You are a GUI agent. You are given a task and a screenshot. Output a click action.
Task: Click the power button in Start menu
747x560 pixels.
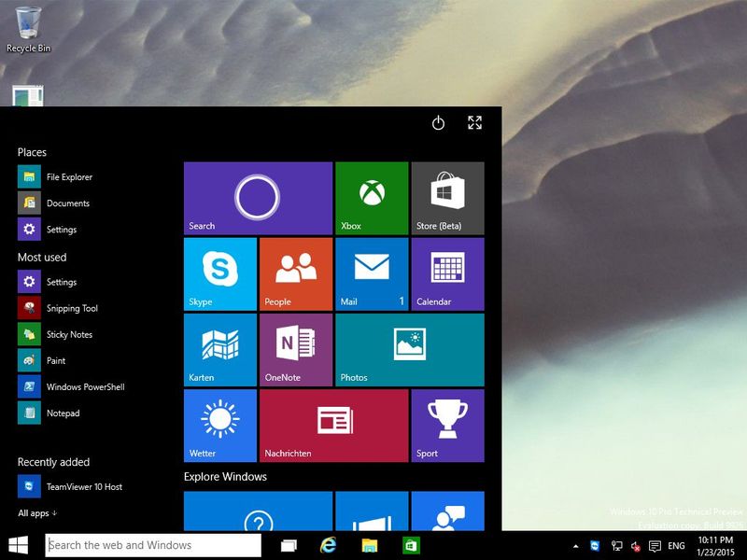[x=438, y=123]
